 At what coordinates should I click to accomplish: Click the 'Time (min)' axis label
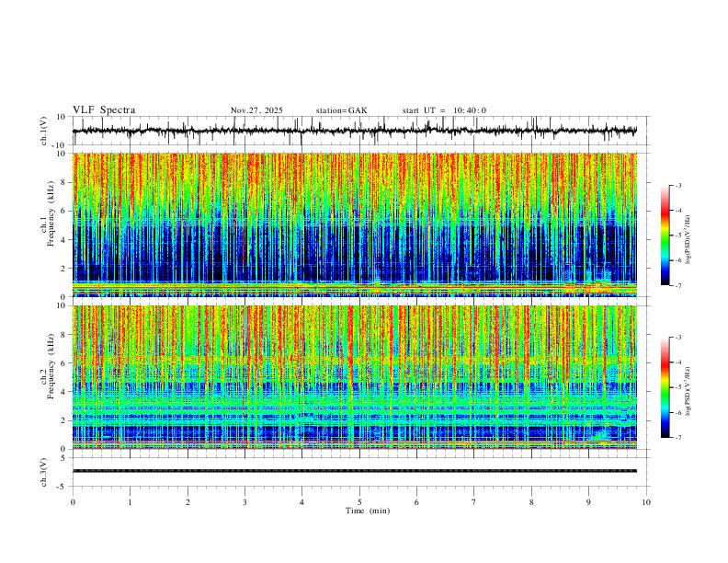(368, 511)
